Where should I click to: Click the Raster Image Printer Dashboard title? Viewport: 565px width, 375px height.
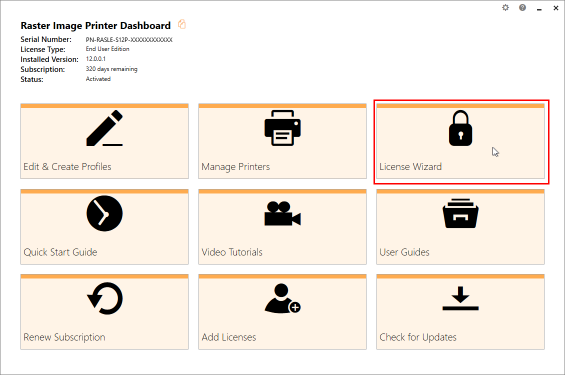pyautogui.click(x=95, y=26)
